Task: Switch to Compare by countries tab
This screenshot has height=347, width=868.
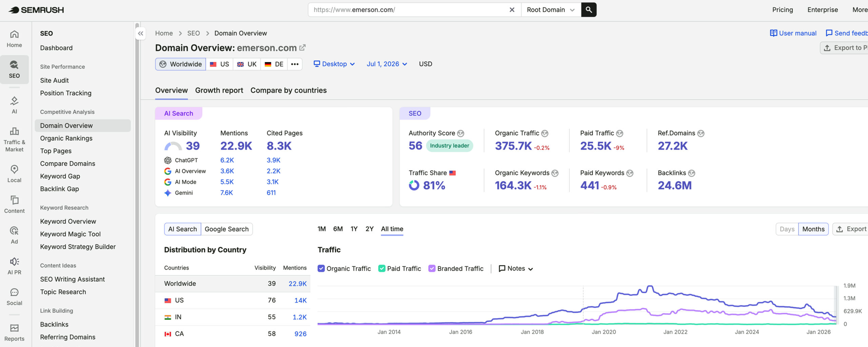Action: click(x=289, y=90)
